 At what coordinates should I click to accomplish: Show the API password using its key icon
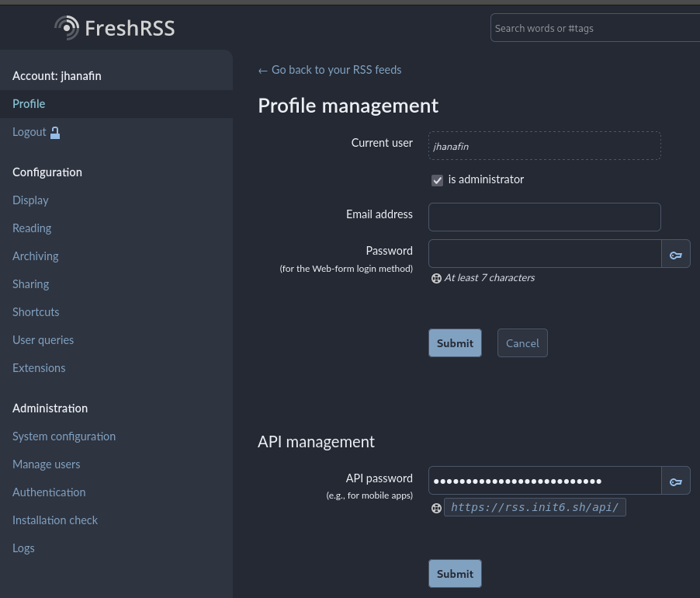coord(675,480)
